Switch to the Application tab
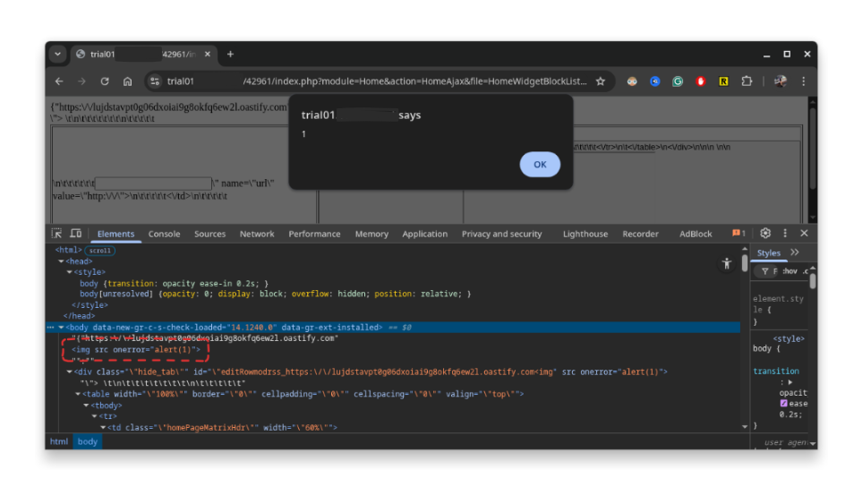This screenshot has width=862, height=504. pos(424,235)
